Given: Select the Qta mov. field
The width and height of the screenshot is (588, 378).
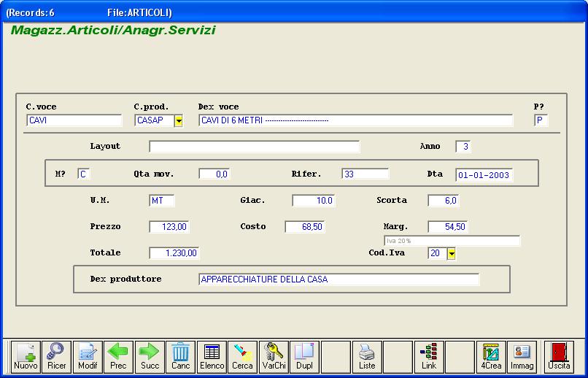Looking at the screenshot, I should click(x=214, y=174).
